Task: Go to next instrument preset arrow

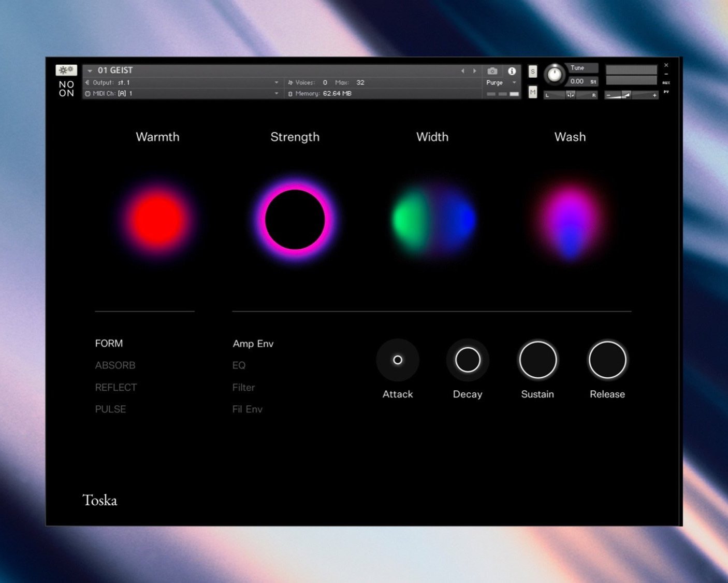Action: pos(474,71)
